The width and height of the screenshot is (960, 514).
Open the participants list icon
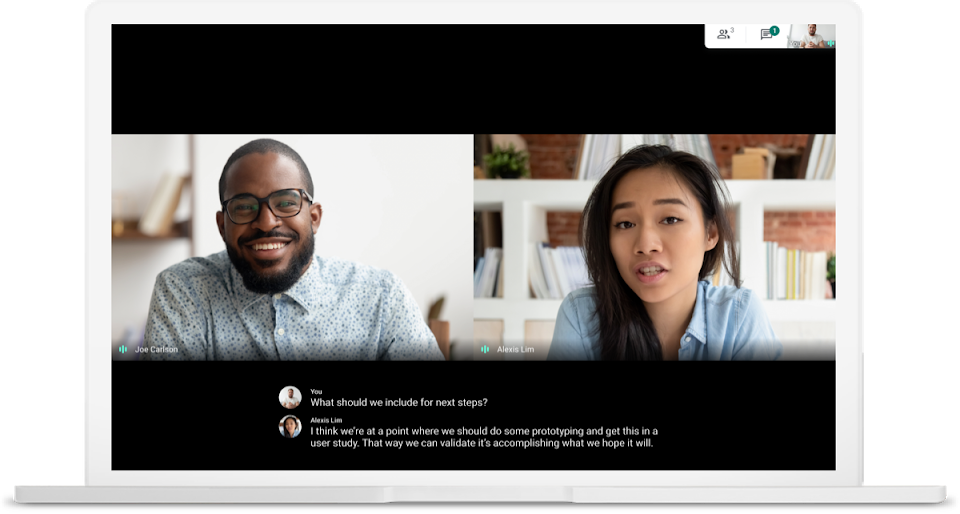(722, 34)
